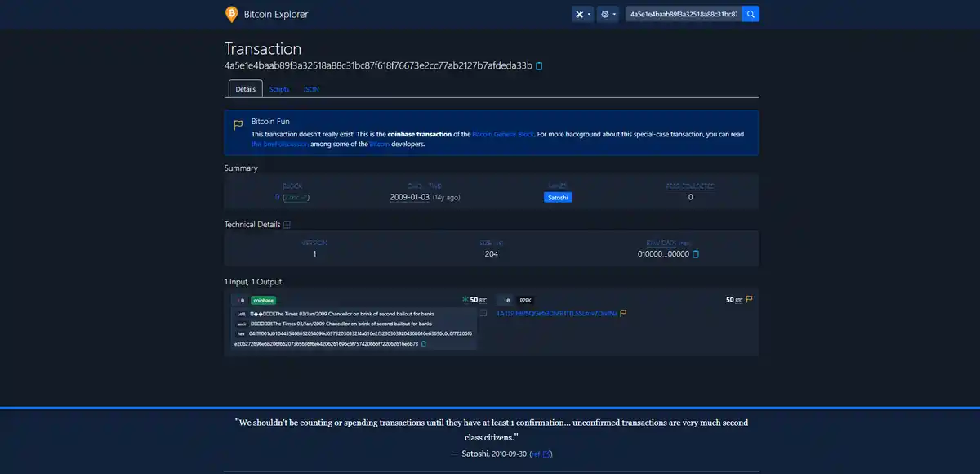Copy the raw data hex to clipboard
Viewport: 980px width, 474px height.
pos(696,254)
